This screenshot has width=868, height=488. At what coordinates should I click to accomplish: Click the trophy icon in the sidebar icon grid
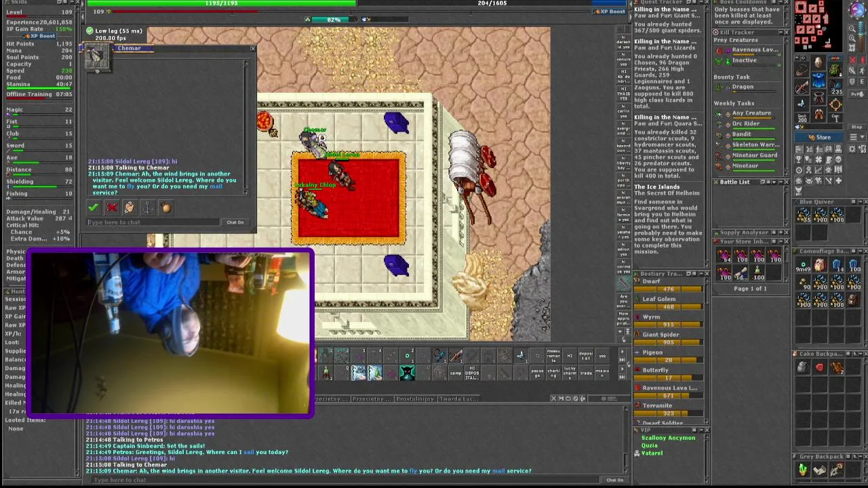coord(799,159)
